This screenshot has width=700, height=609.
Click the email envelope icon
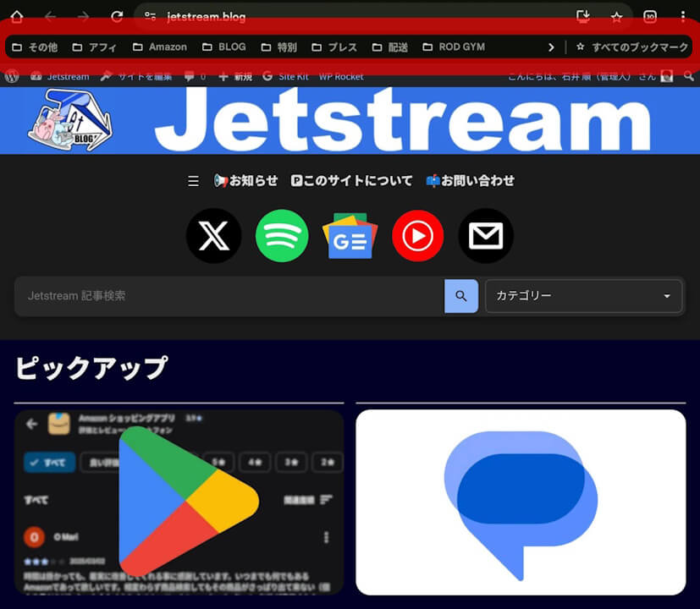point(486,236)
